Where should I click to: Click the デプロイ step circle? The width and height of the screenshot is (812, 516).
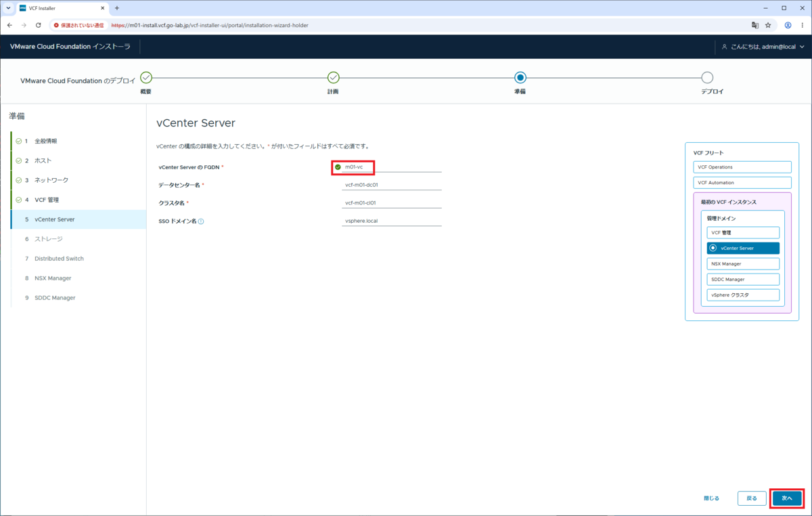707,78
